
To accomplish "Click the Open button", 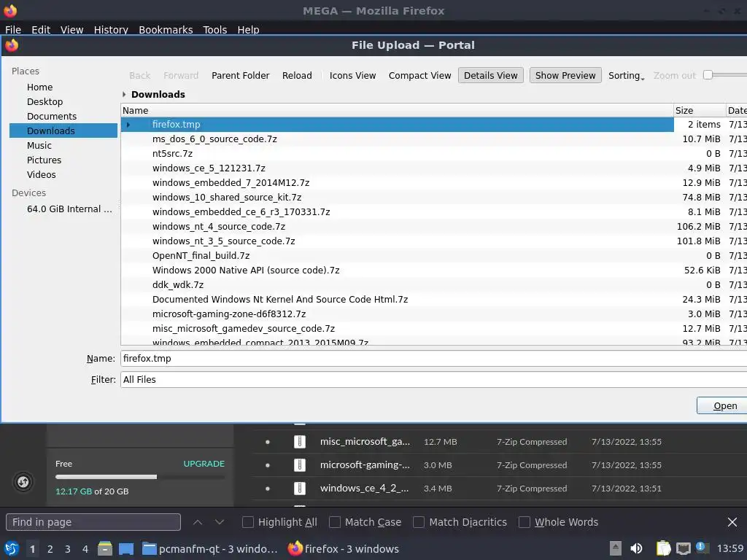I will (x=722, y=405).
